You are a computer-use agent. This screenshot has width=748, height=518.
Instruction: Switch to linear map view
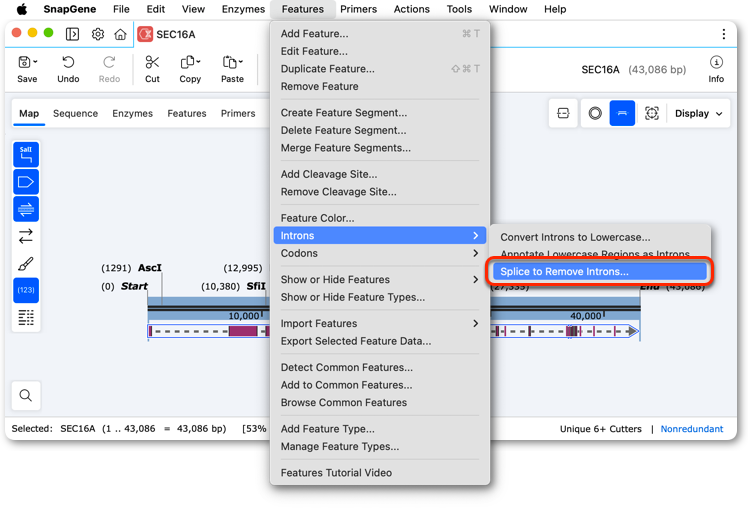[x=622, y=114]
